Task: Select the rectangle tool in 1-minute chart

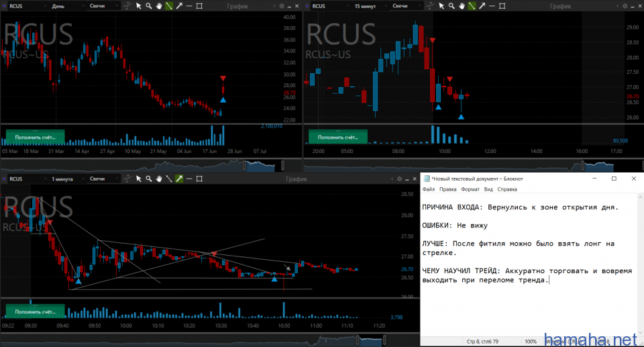Action: pyautogui.click(x=199, y=179)
